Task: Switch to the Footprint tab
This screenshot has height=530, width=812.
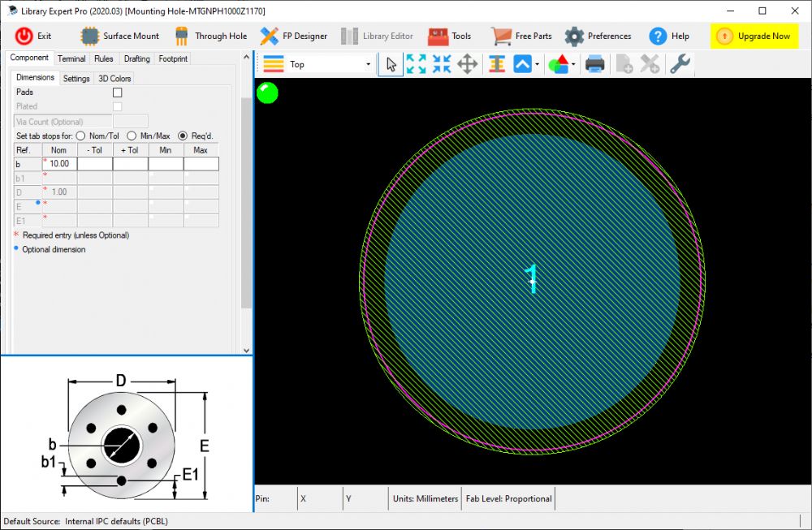Action: click(173, 58)
